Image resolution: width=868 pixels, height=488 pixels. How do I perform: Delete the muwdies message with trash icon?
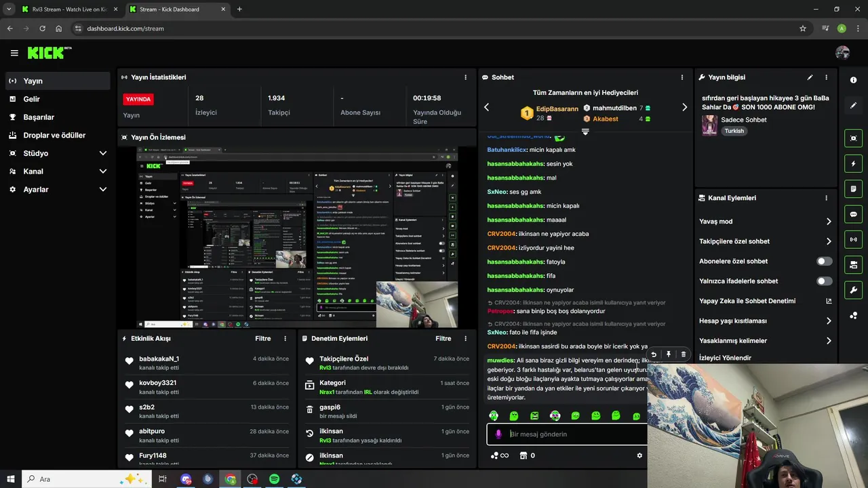tap(683, 354)
